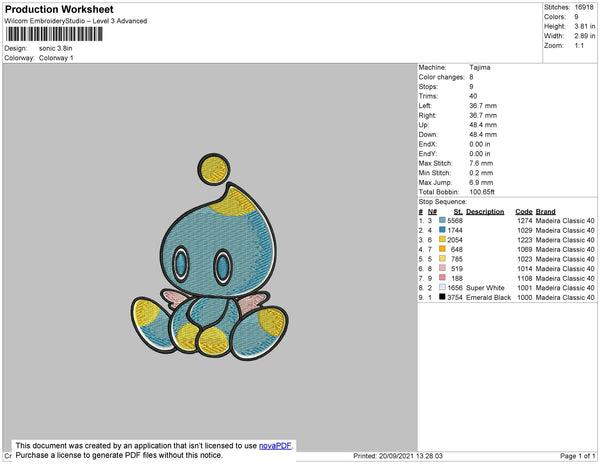Select the 2054 yellow thread swatch
This screenshot has width=600, height=464.
tap(442, 239)
